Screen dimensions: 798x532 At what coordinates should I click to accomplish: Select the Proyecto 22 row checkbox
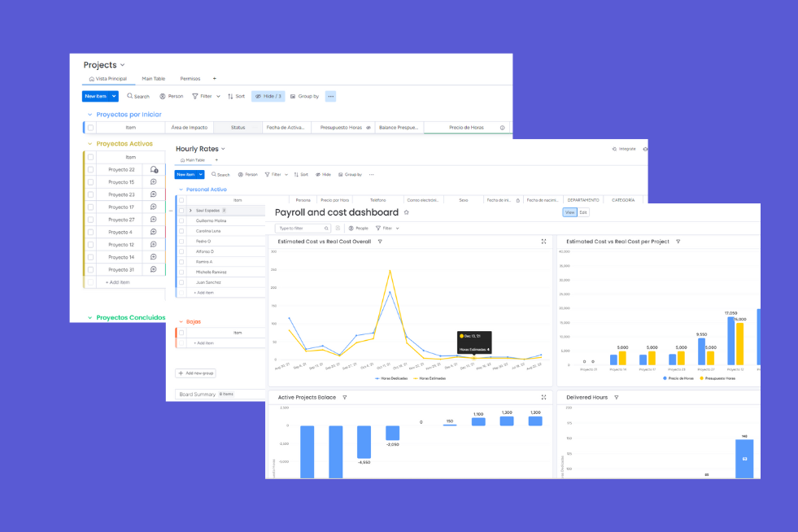click(90, 168)
